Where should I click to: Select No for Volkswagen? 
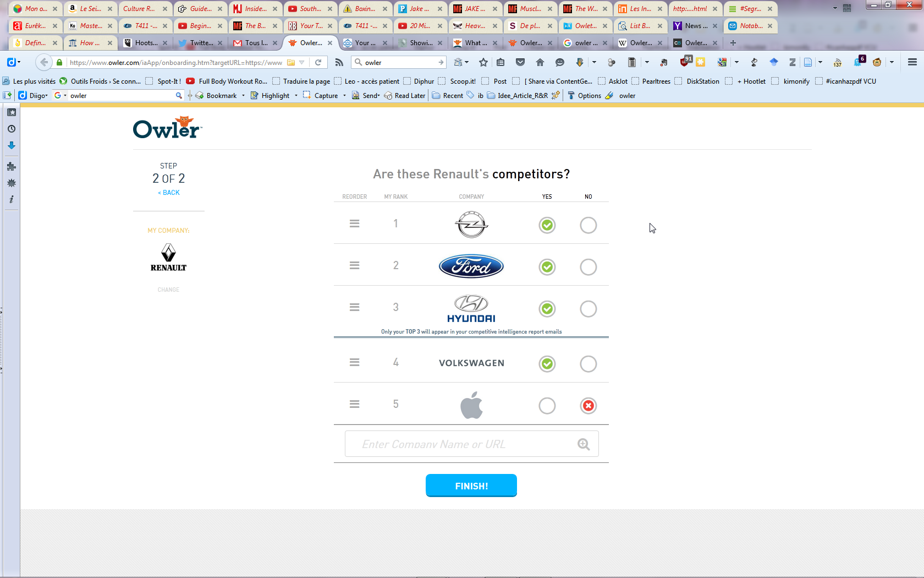click(588, 364)
